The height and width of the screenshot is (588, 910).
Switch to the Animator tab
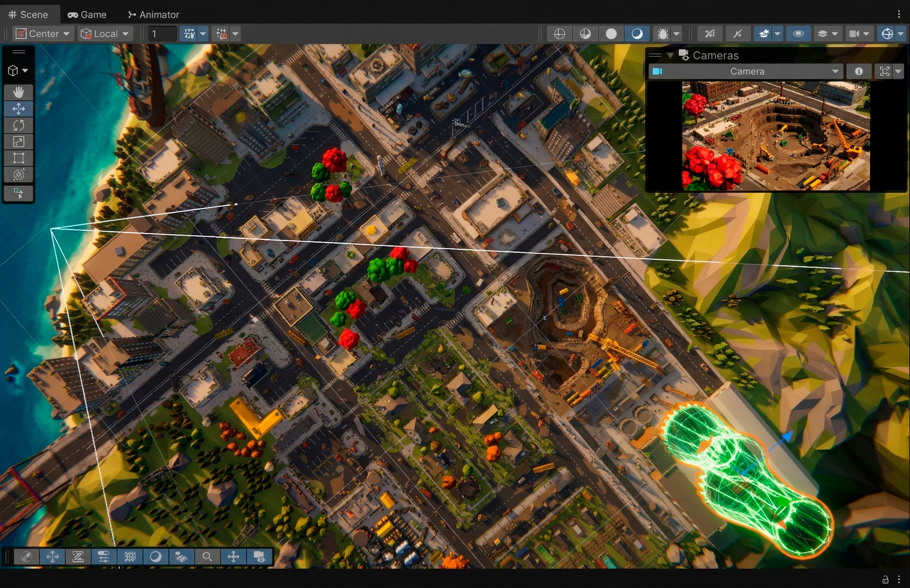click(x=153, y=14)
